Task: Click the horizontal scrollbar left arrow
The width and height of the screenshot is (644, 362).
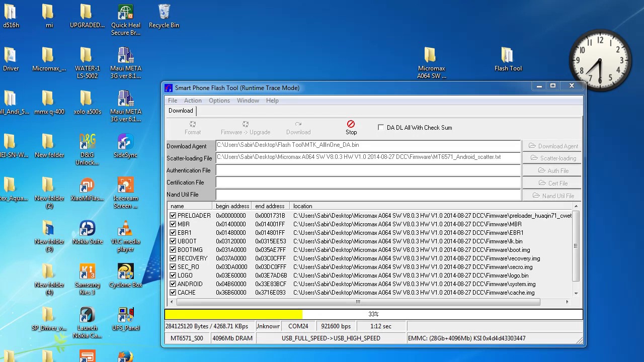Action: 172,302
